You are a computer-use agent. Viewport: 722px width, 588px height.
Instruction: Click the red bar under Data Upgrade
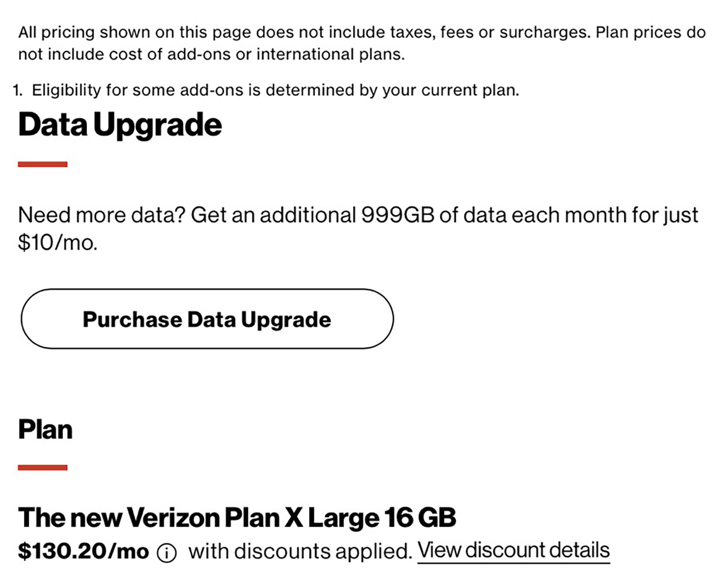42,164
